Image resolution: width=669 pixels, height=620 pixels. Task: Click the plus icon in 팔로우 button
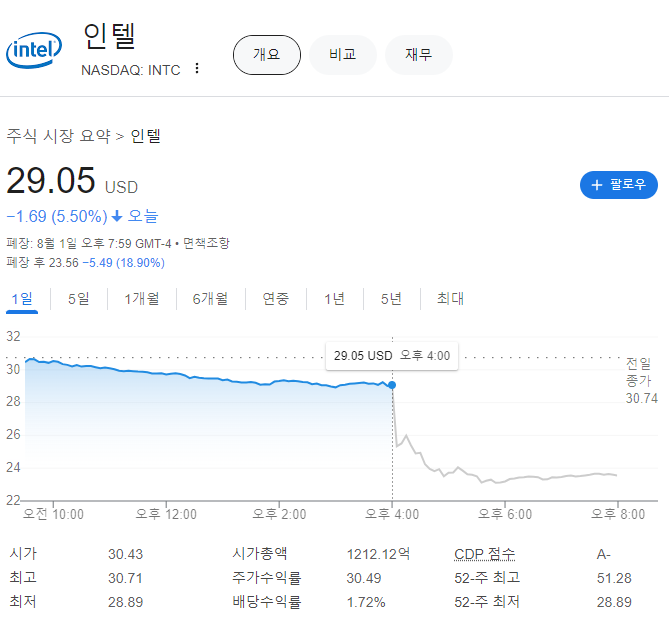596,185
